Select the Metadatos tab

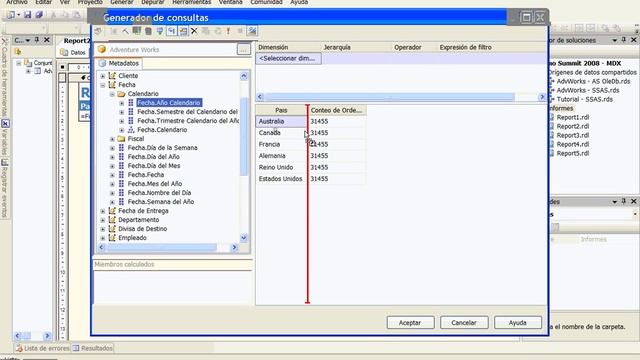[x=119, y=63]
